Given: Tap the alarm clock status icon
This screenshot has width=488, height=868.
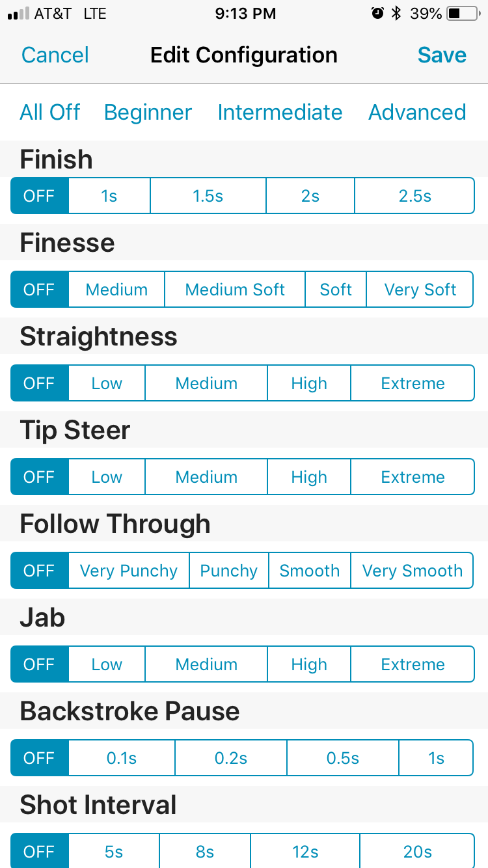Looking at the screenshot, I should tap(377, 14).
